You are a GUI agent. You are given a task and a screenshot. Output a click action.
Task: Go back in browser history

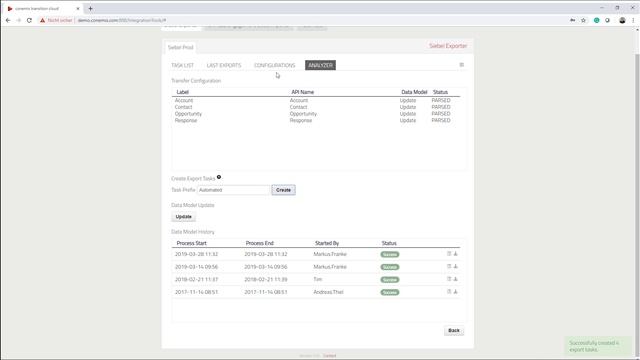[8, 20]
